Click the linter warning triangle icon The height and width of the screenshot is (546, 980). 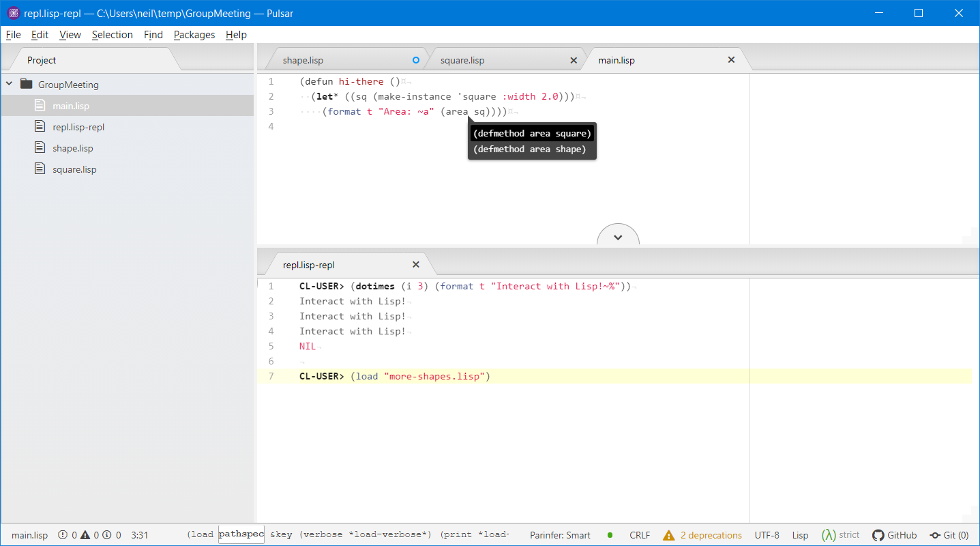click(85, 535)
